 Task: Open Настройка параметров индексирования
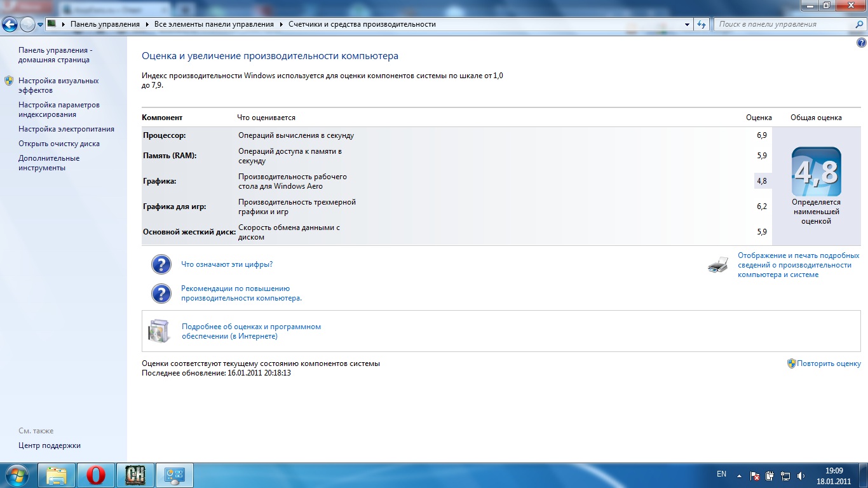59,110
